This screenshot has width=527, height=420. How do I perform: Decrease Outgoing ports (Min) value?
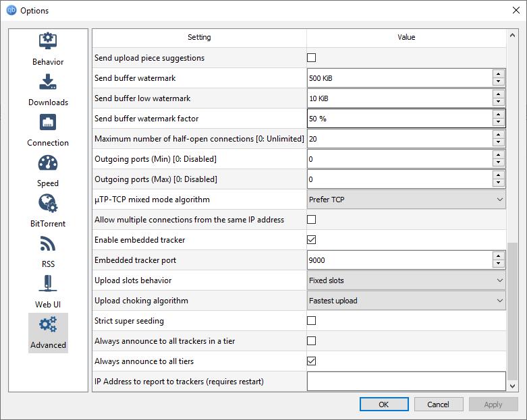click(499, 162)
